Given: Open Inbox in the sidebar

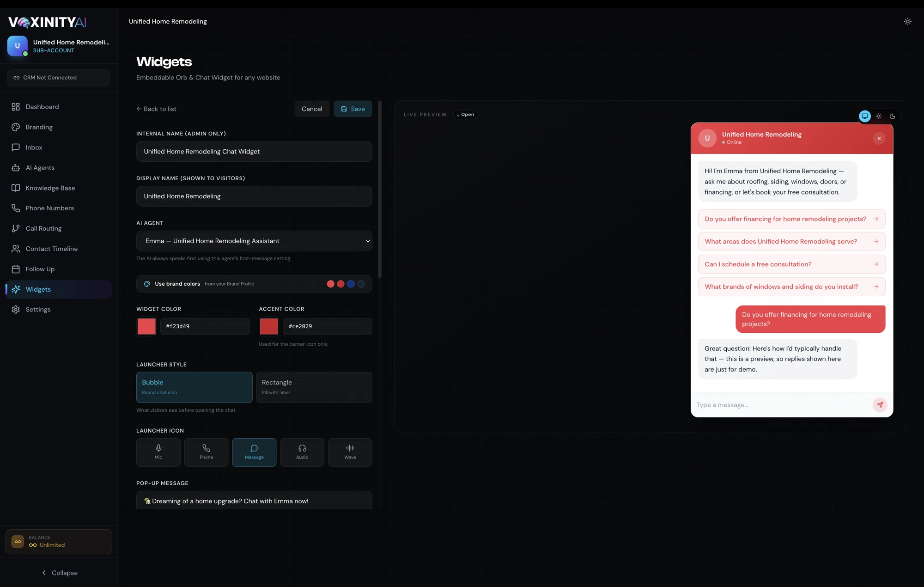Looking at the screenshot, I should click(x=59, y=147).
